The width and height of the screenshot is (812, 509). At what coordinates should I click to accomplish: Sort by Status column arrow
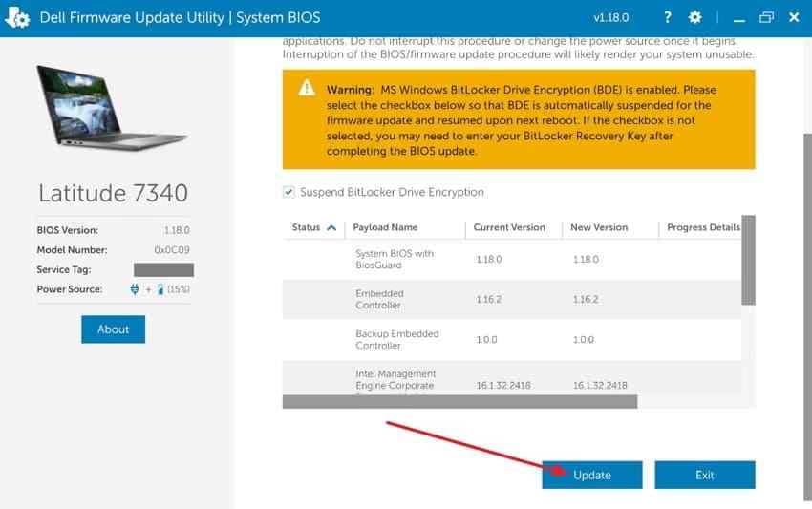click(331, 227)
